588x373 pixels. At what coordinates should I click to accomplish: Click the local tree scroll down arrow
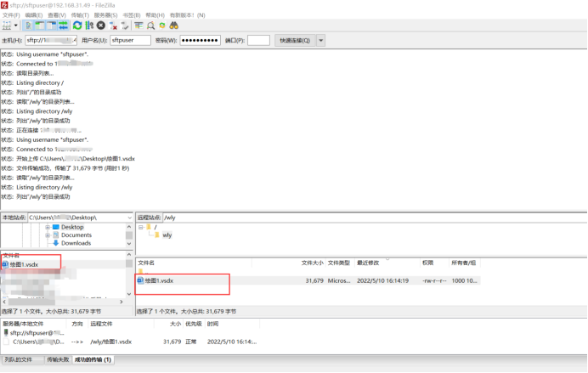point(129,244)
